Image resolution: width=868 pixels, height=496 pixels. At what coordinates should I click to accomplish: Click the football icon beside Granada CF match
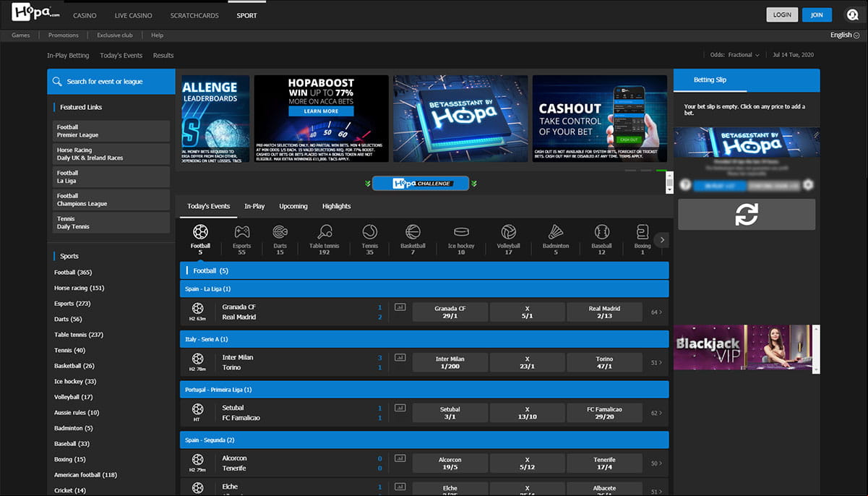click(x=197, y=308)
